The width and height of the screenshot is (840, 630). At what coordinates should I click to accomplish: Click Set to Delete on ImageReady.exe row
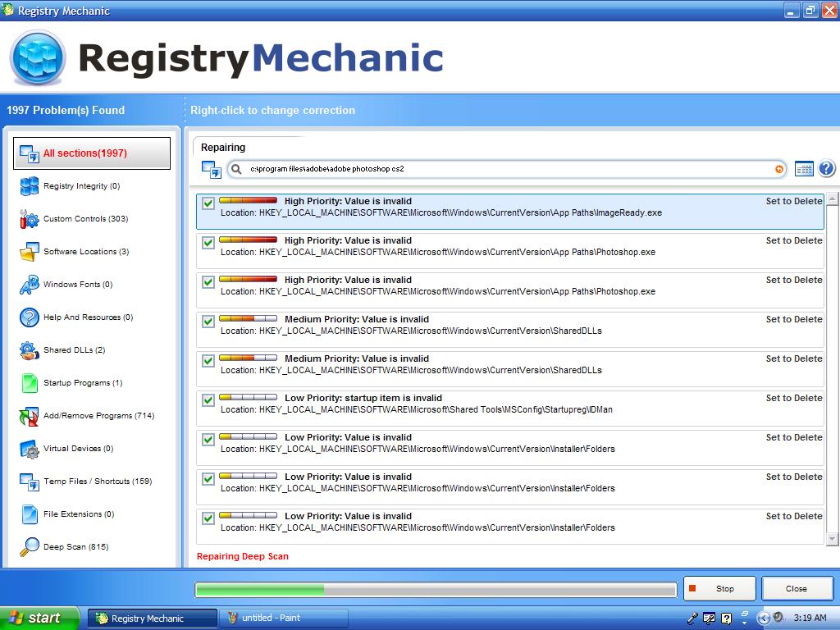click(794, 201)
